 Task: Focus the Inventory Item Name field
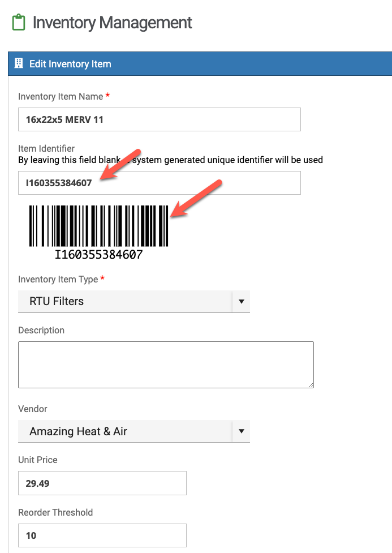[159, 119]
